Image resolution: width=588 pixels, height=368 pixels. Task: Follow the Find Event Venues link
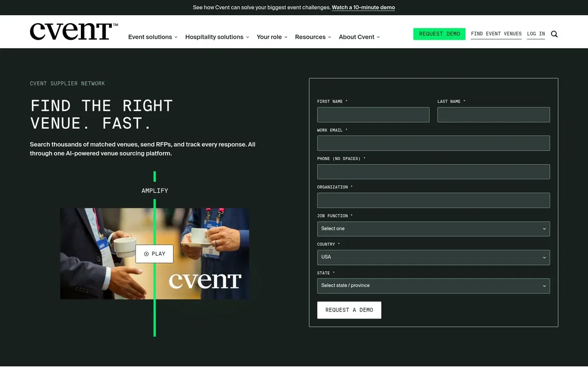pyautogui.click(x=496, y=34)
